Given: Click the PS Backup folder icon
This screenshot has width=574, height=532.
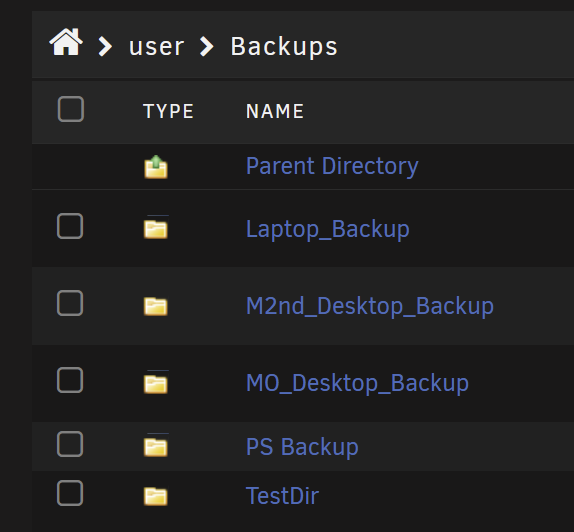Looking at the screenshot, I should click(x=156, y=447).
